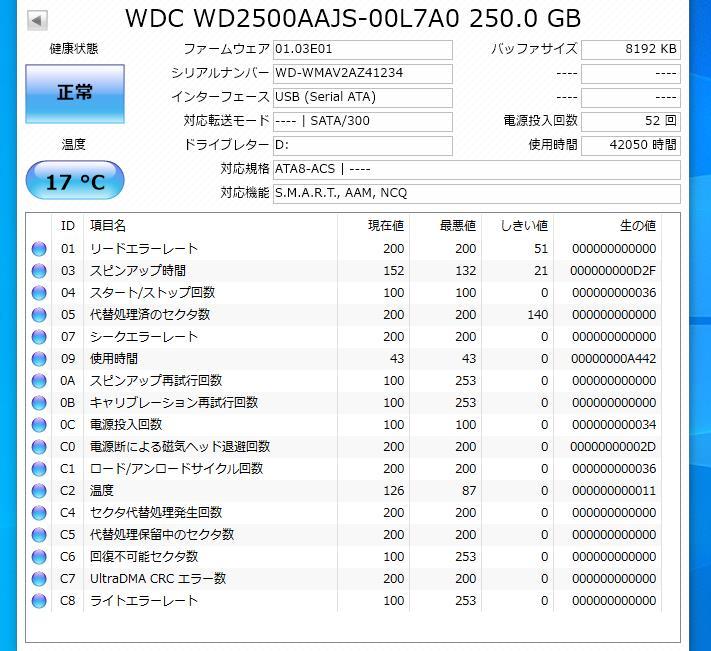Click the status orb for ID C2 温度

point(39,491)
